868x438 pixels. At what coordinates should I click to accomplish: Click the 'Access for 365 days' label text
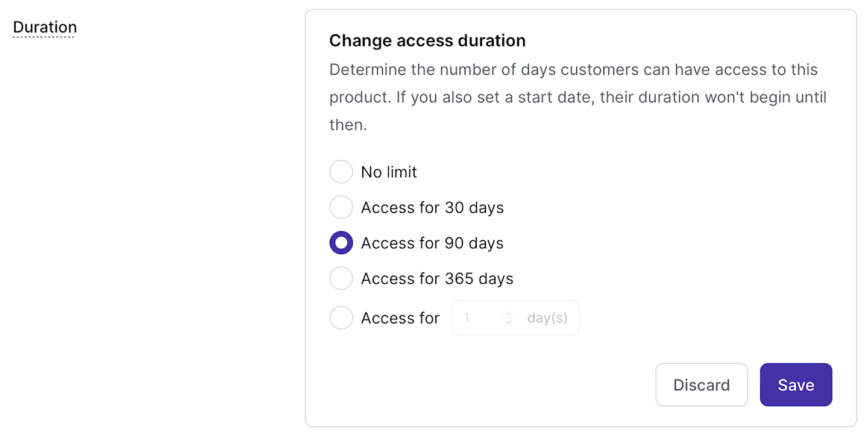click(437, 278)
